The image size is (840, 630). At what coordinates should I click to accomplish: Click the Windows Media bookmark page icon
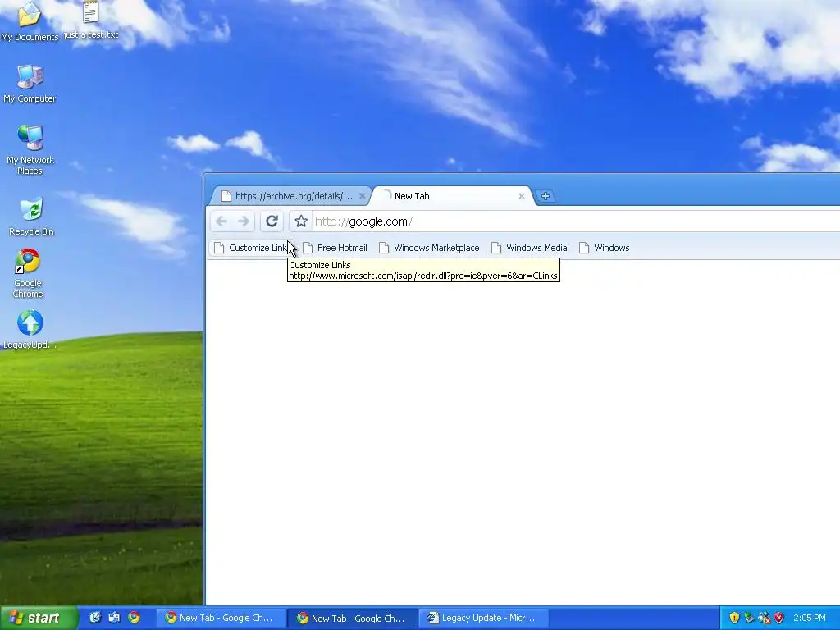point(496,248)
